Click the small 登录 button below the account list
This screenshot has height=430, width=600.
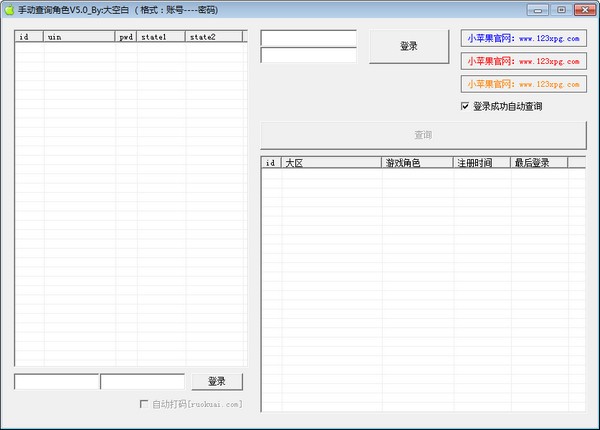(217, 381)
